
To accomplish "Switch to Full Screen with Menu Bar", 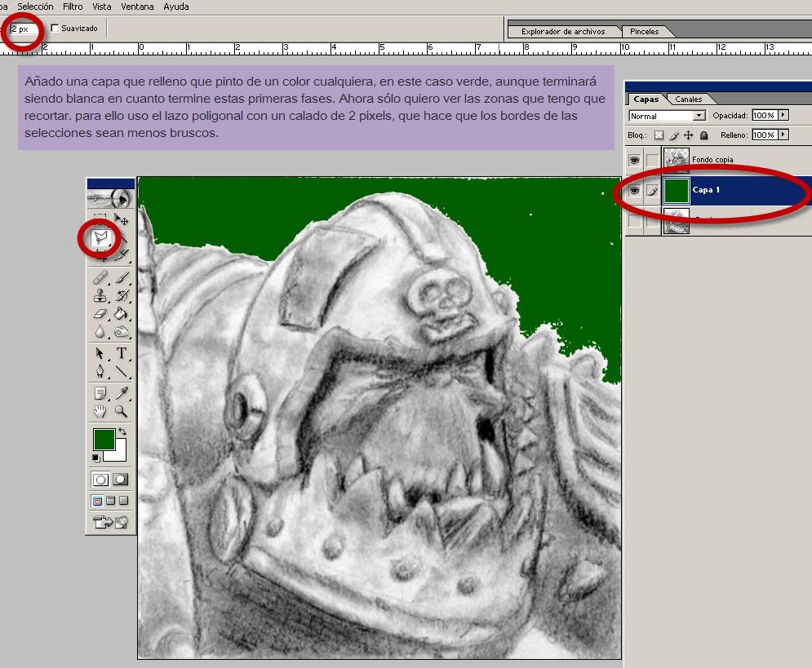I will 110,500.
